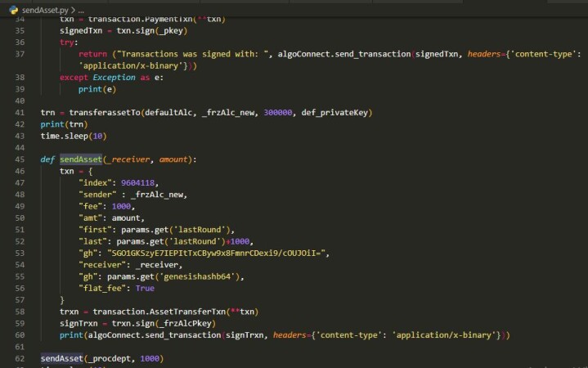Click the "amt" dictionary key
The height and width of the screenshot is (368, 588).
(91, 218)
